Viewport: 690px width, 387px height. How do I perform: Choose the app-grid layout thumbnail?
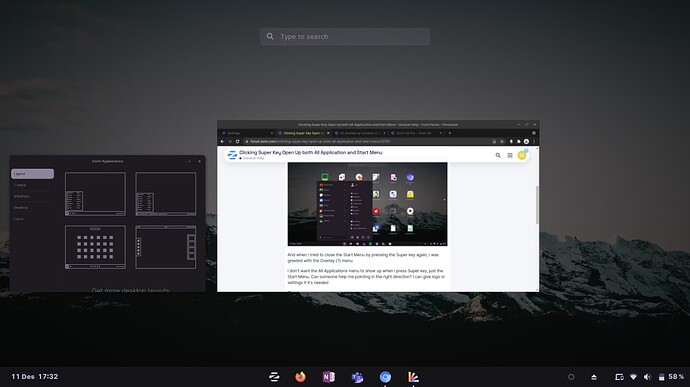pos(95,247)
